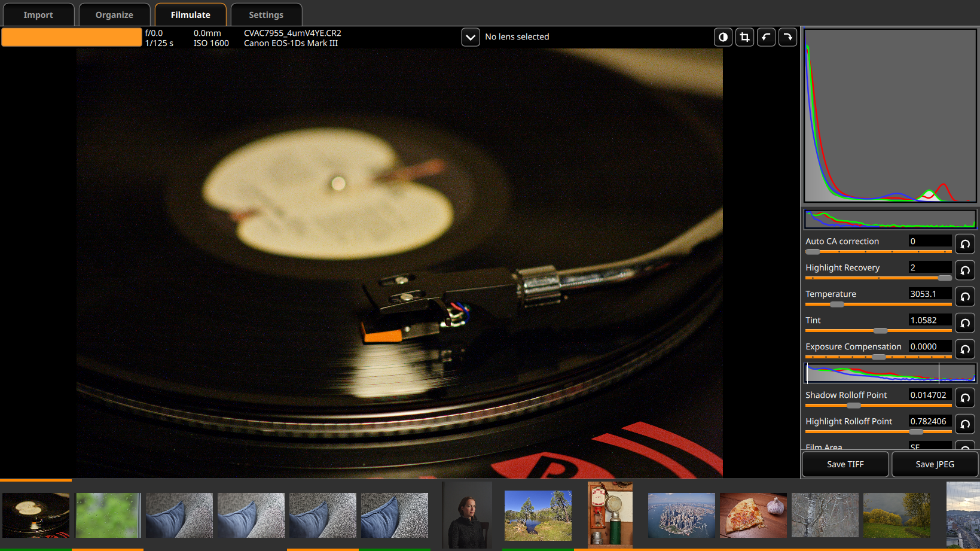Reset the Tint setting

pyautogui.click(x=965, y=323)
